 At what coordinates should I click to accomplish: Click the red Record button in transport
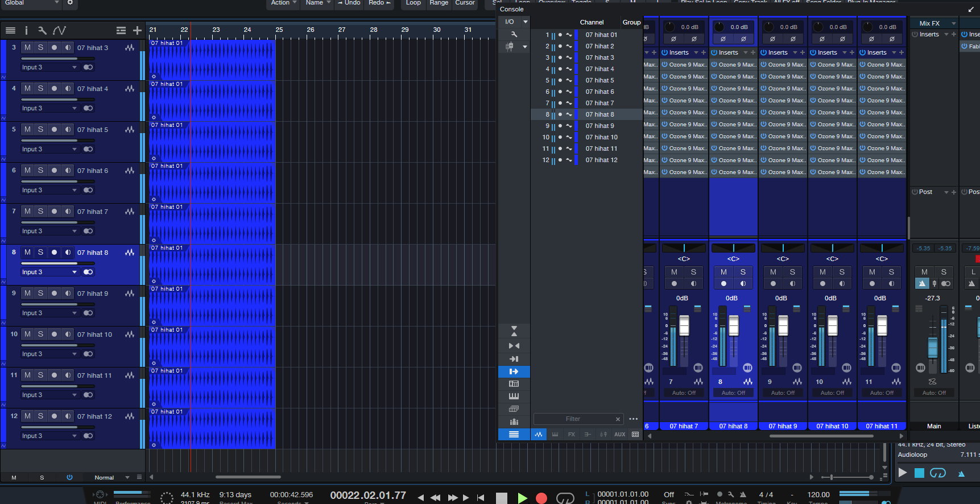click(541, 498)
